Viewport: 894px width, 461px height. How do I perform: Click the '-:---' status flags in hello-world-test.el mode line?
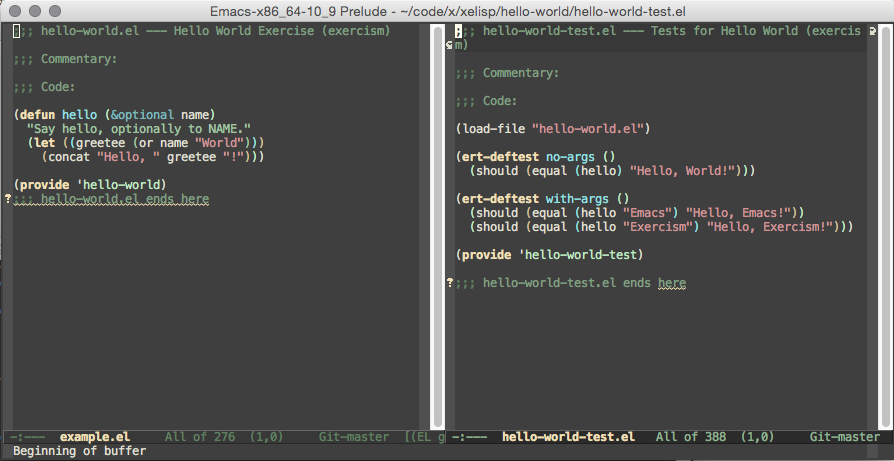click(470, 437)
